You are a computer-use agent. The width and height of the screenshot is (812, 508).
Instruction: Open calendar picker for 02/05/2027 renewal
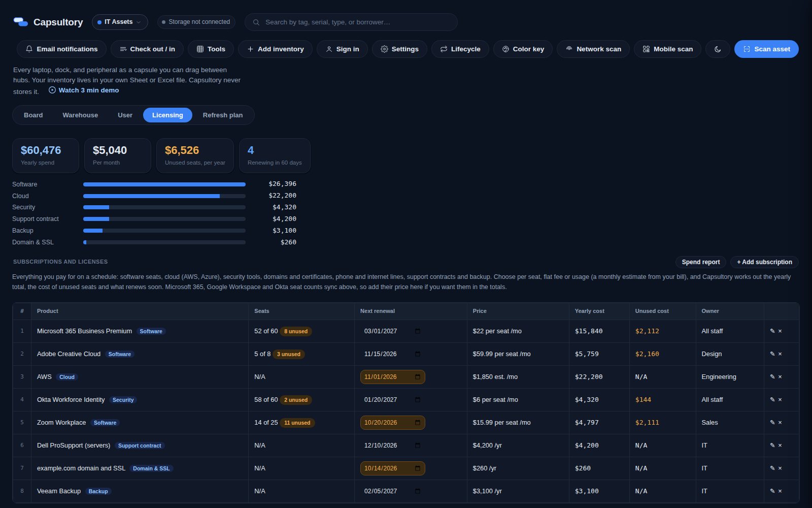click(x=418, y=491)
